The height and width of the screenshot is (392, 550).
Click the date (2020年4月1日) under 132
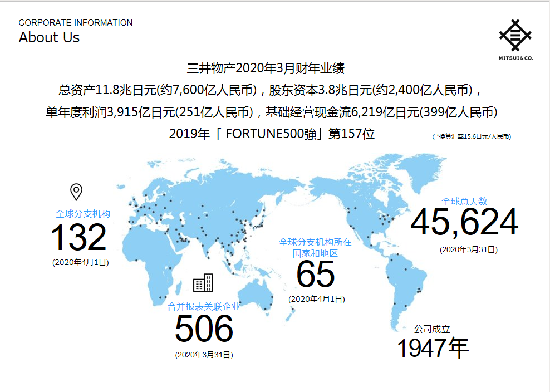[81, 262]
